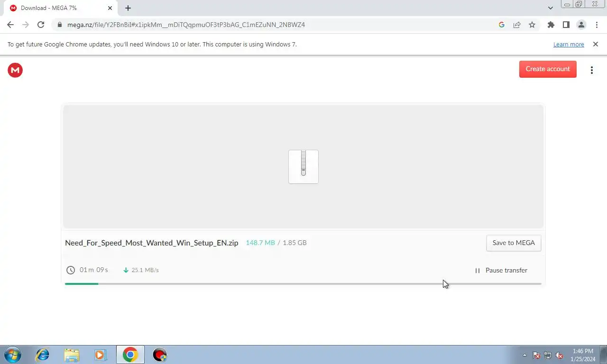Click the Google icon in address bar
This screenshot has height=364, width=607.
tap(502, 25)
